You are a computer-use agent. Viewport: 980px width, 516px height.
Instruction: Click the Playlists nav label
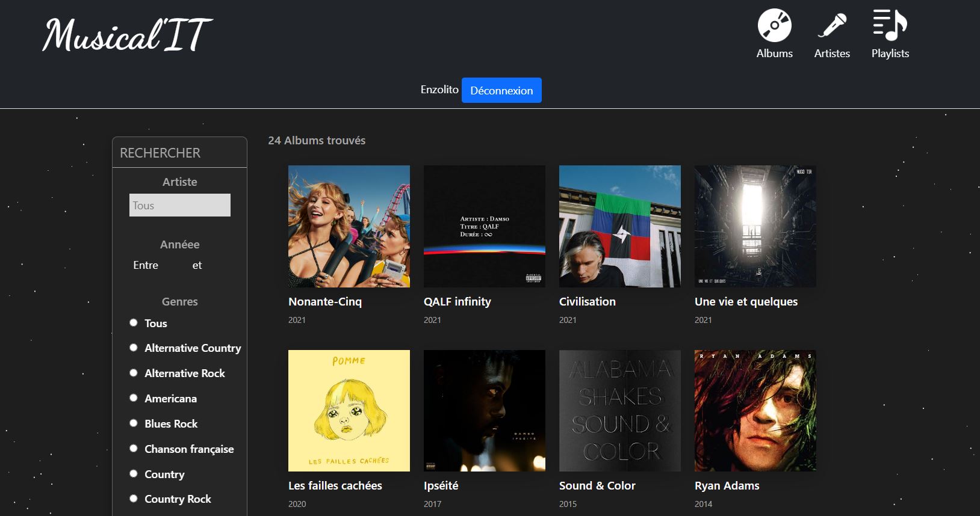(890, 54)
